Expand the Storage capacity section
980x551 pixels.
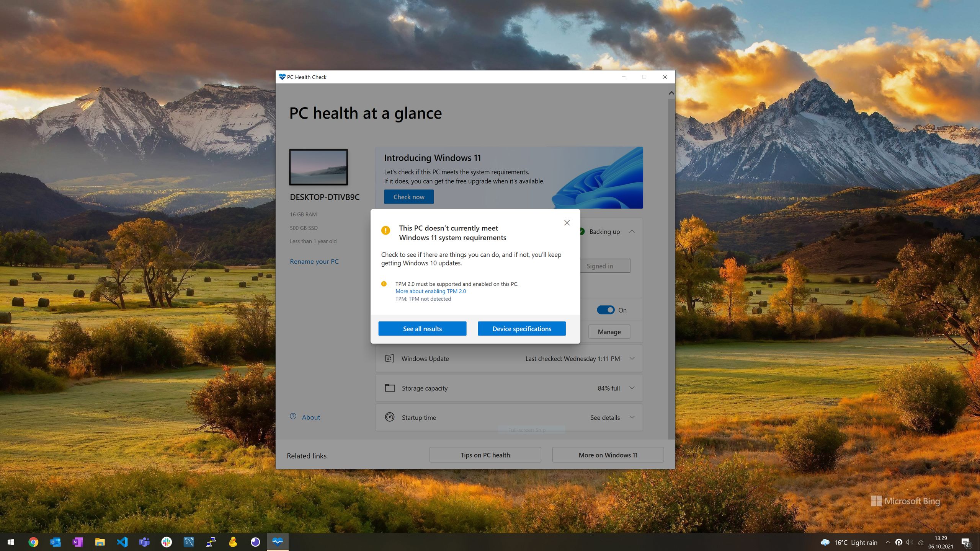pos(632,388)
